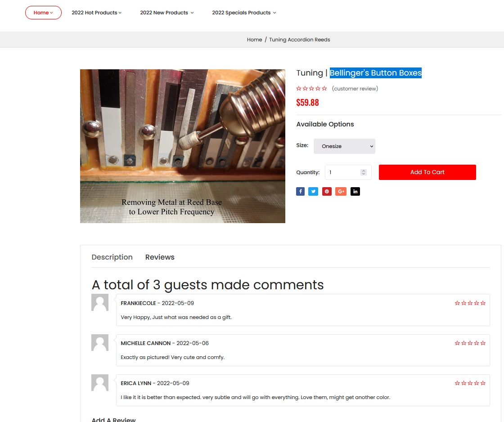
Task: Click 'Very Happy, Just what was needed' comment
Action: tap(176, 317)
